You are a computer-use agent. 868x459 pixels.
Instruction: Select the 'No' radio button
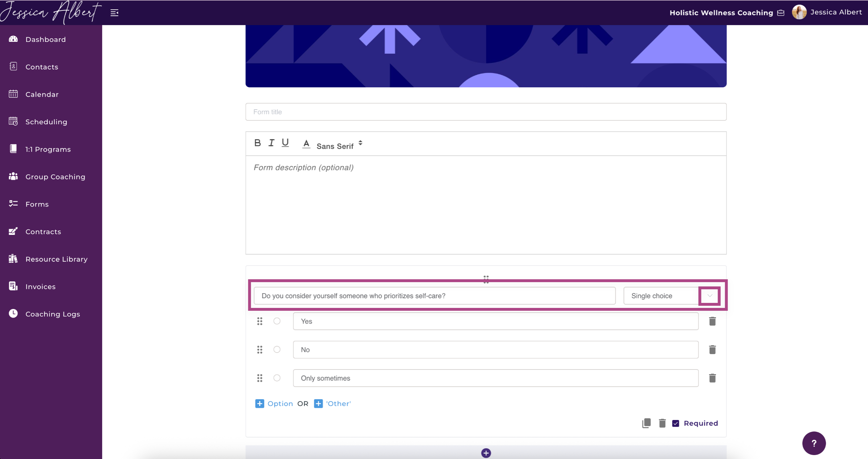[x=277, y=349]
